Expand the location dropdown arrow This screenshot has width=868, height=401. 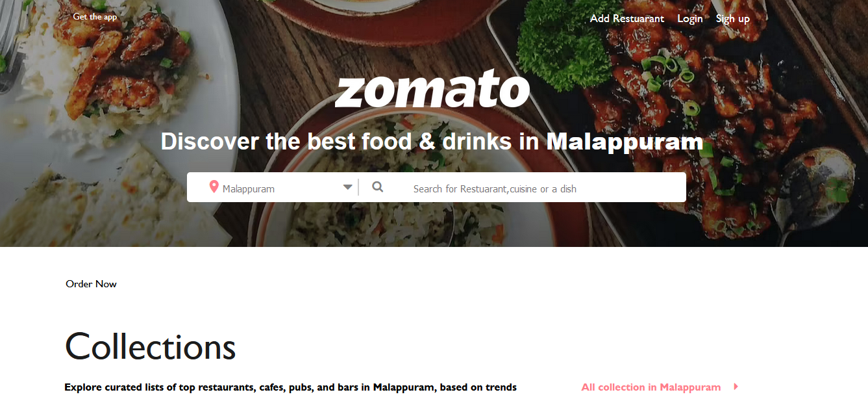tap(348, 187)
